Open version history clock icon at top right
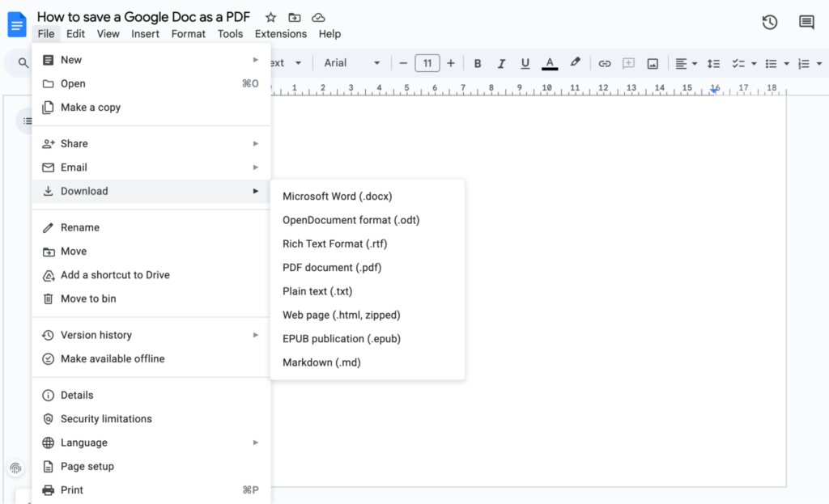 770,22
